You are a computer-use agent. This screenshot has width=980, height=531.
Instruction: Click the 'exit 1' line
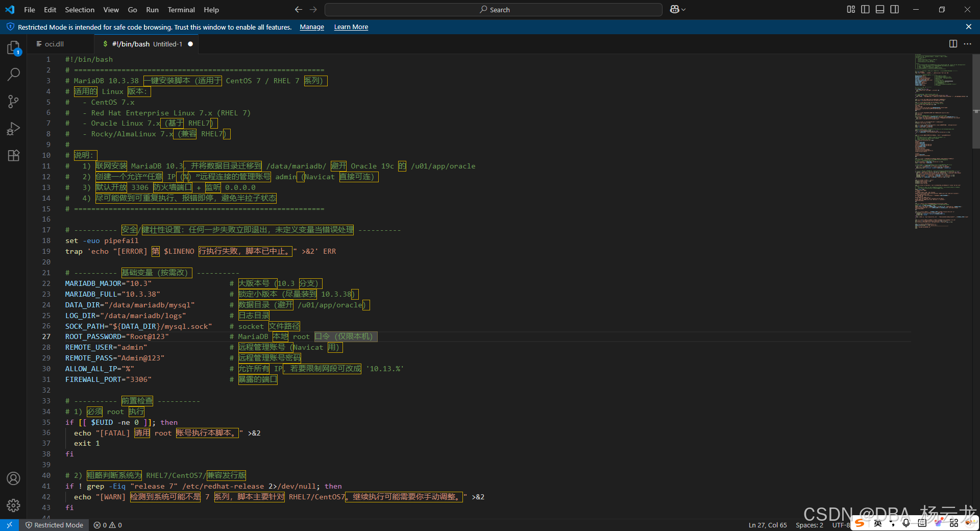87,443
